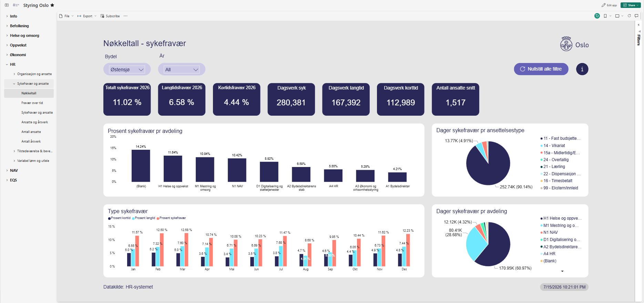Open the Bookmarks icon
644x303 pixels.
coord(605,16)
